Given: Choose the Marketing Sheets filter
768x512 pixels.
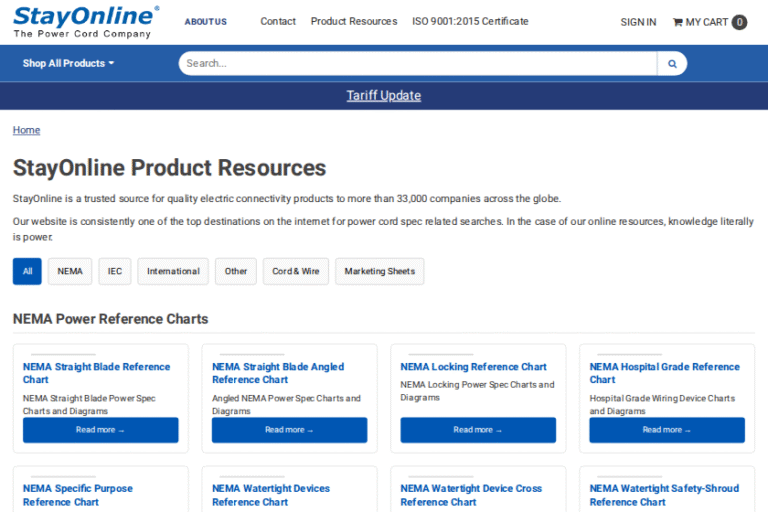Looking at the screenshot, I should [379, 271].
